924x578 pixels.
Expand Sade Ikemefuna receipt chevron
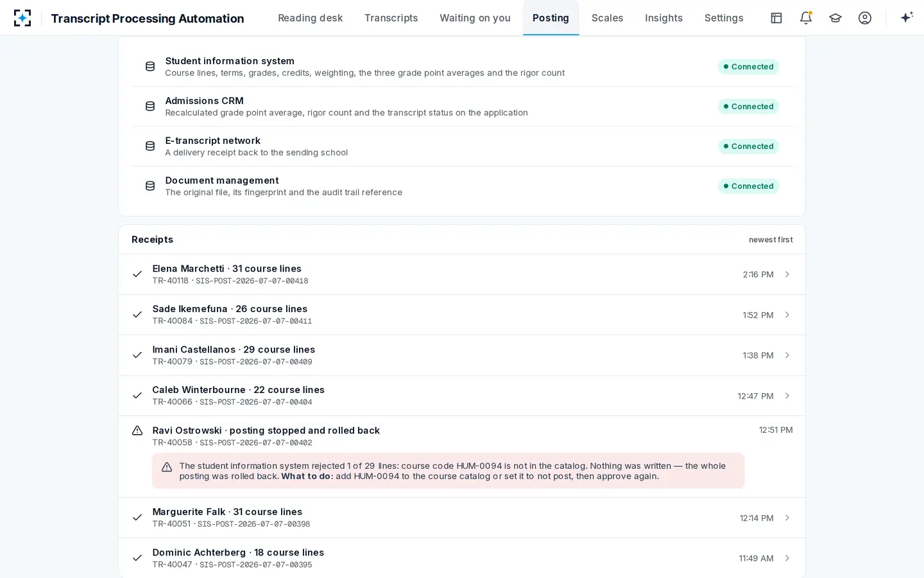pyautogui.click(x=787, y=315)
